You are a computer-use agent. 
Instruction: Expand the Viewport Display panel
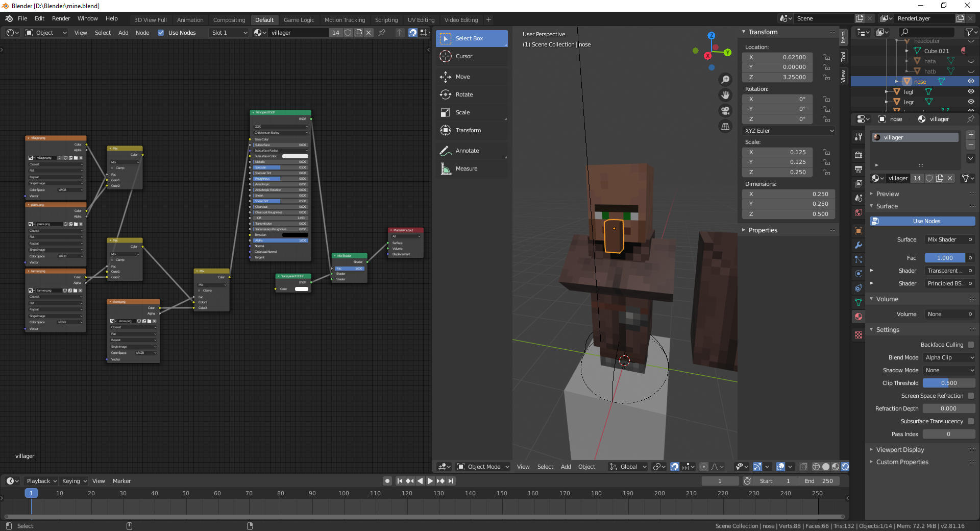click(900, 450)
